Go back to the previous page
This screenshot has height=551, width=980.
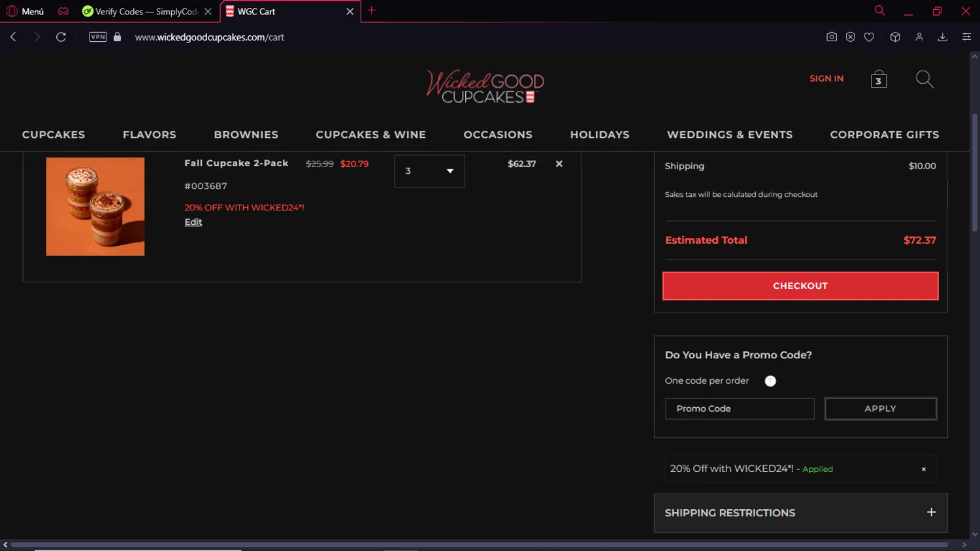[13, 37]
